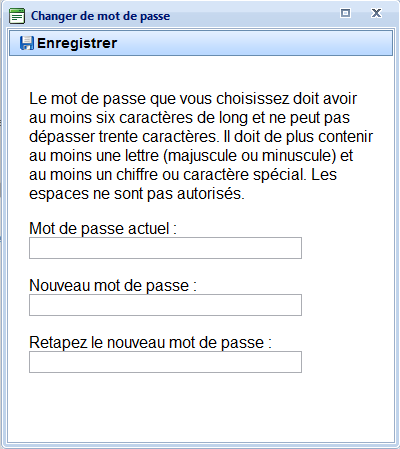Close the password change dialog
400x449 pixels.
[x=376, y=13]
